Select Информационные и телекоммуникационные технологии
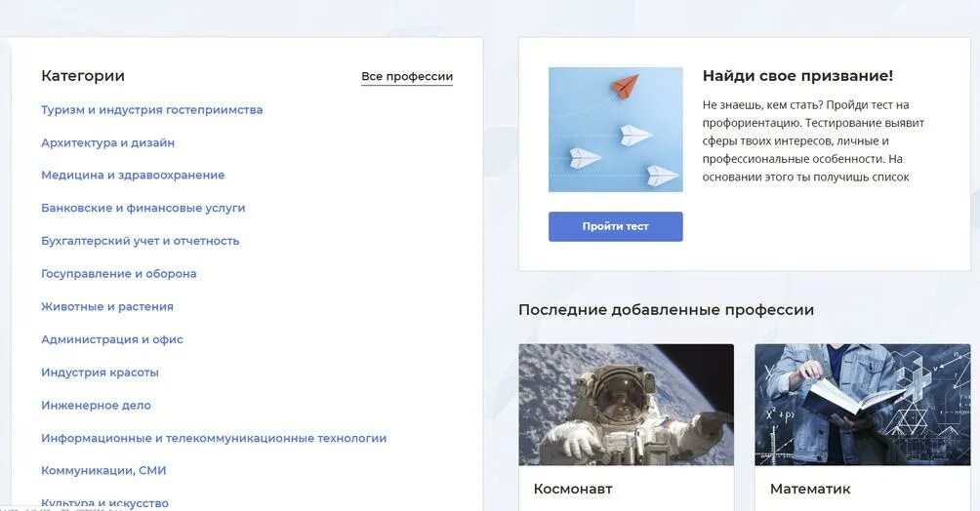 [x=214, y=439]
